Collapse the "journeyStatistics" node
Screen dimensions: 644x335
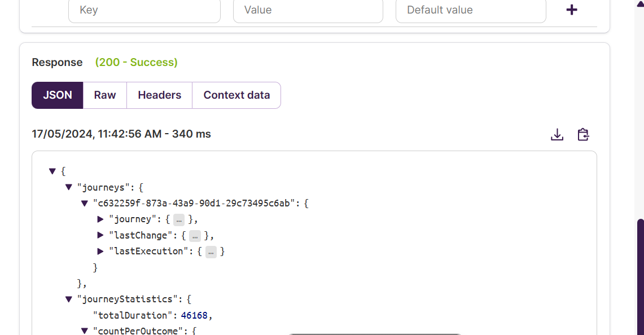click(x=69, y=299)
